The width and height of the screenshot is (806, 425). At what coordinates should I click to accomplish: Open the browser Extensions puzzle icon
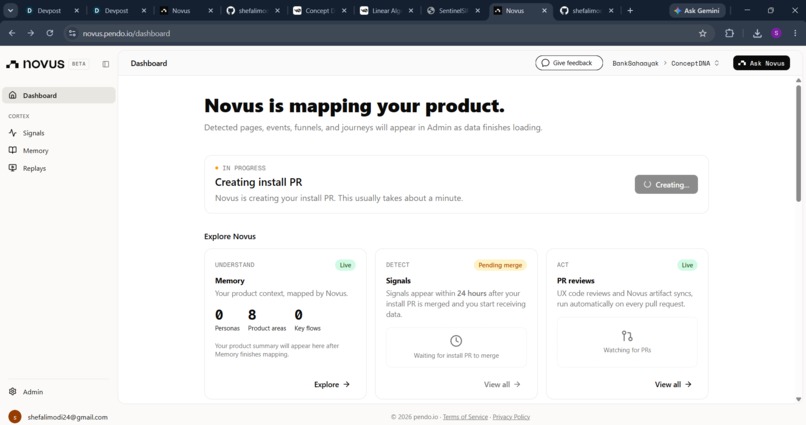729,33
